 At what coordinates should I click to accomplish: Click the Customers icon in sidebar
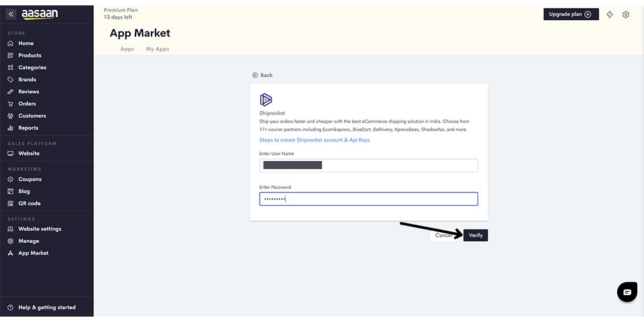coord(11,116)
